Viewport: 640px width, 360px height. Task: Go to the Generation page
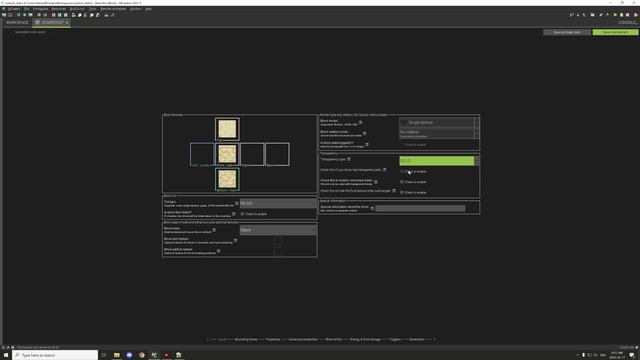[417, 339]
